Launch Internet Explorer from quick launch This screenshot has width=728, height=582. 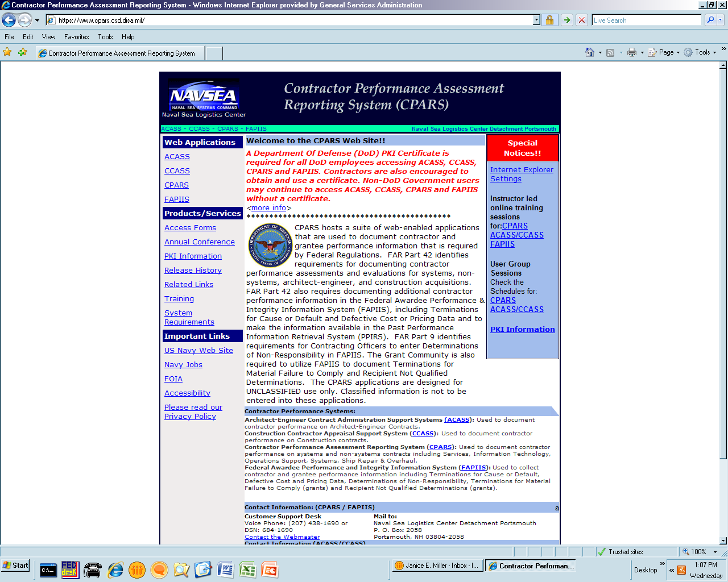coord(115,569)
